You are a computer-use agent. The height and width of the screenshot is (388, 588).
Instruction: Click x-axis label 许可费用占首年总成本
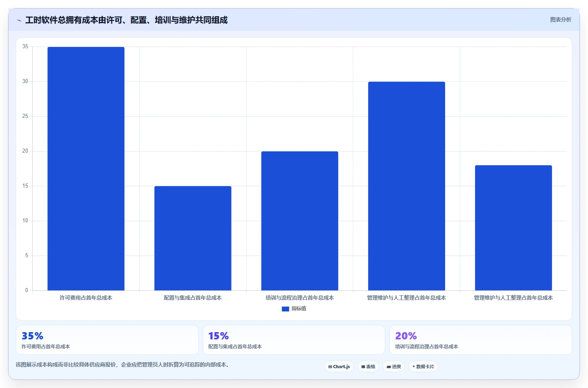(x=86, y=298)
